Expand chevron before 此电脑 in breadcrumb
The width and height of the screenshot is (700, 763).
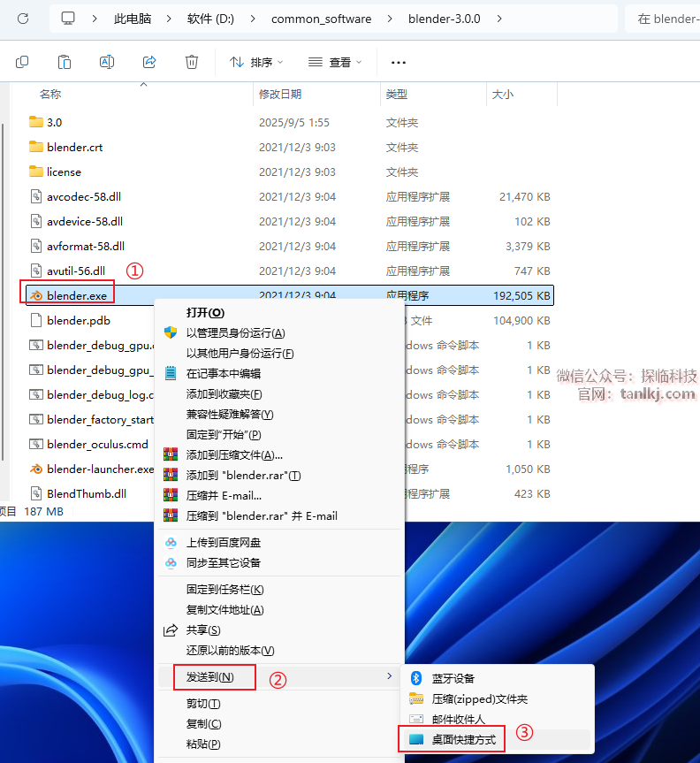click(x=95, y=19)
